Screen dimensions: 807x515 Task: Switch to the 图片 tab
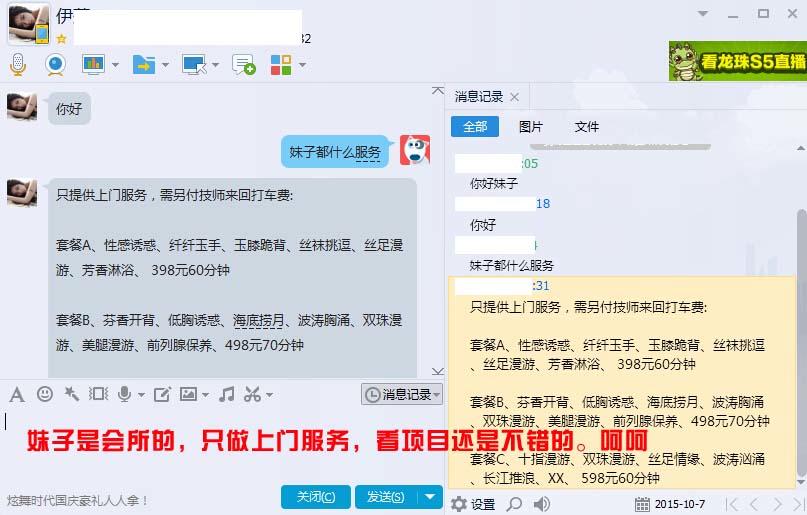point(531,127)
